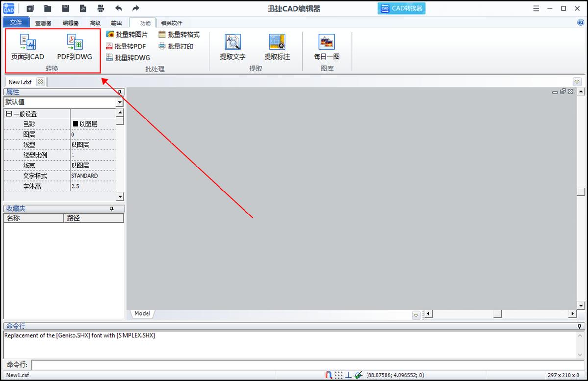Click the canvas horizontal scroll-right arrow
Image resolution: width=588 pixels, height=381 pixels.
click(572, 314)
